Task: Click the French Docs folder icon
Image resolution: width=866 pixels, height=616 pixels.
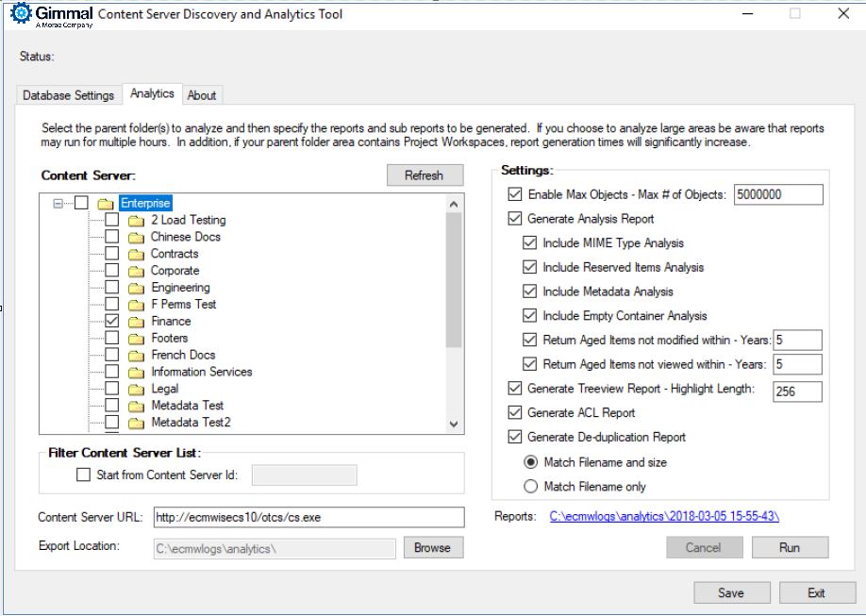Action: [136, 355]
